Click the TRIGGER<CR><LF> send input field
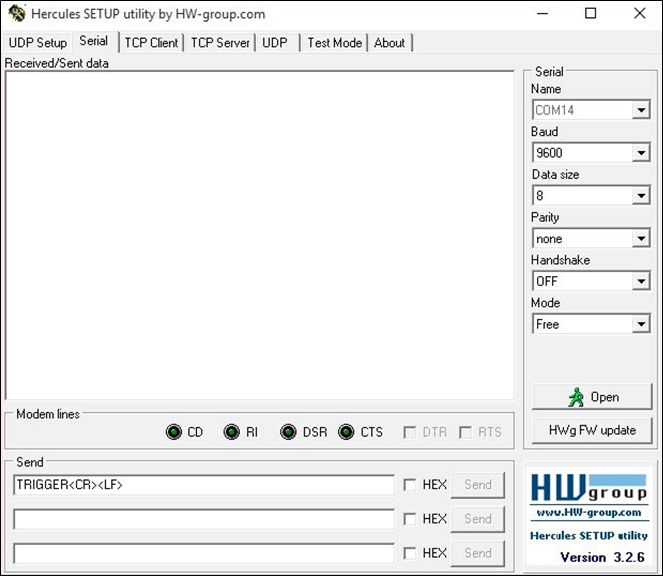Screen dimensions: 663x576 204,485
